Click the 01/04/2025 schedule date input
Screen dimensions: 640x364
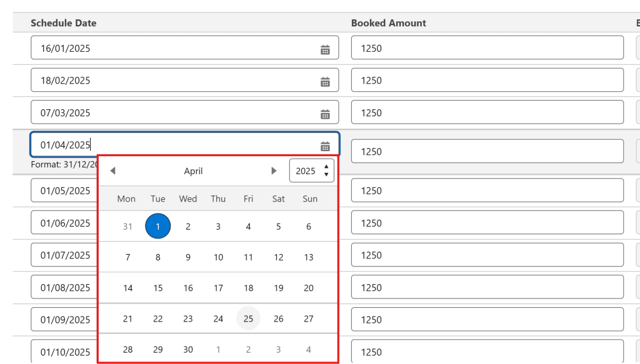tap(175, 145)
